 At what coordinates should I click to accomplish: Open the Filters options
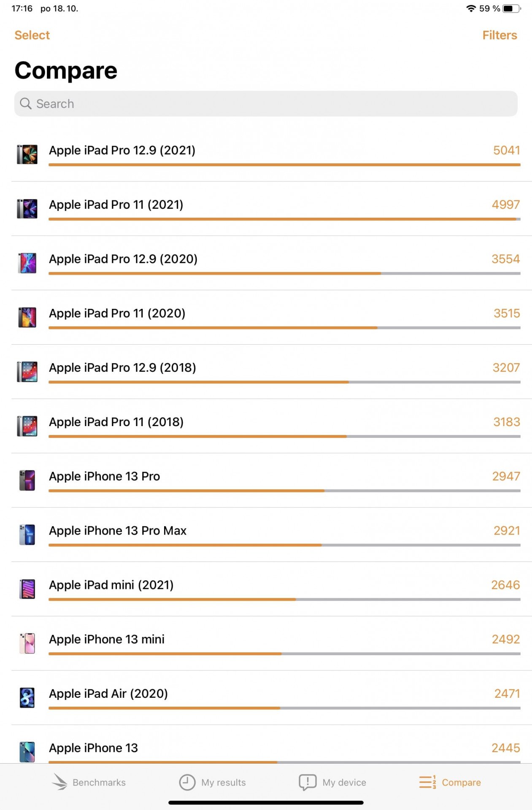pyautogui.click(x=500, y=35)
